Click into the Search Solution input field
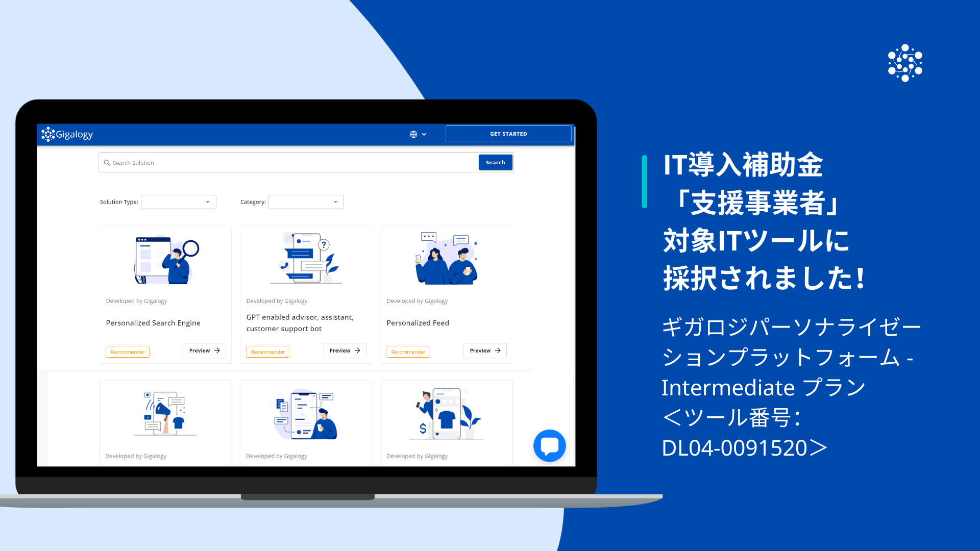 [x=289, y=162]
